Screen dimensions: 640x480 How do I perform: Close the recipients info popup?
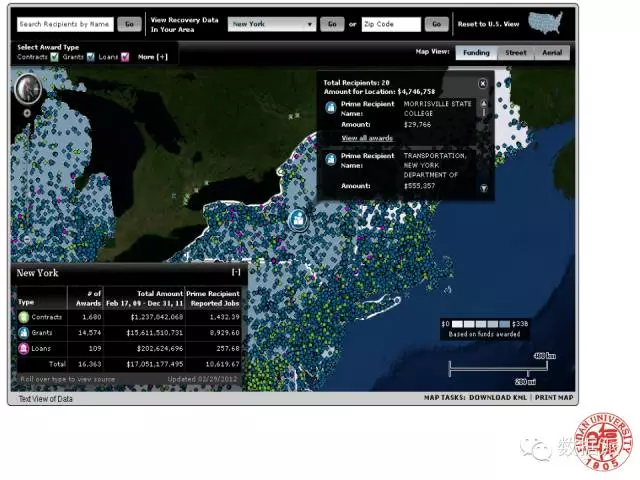(483, 84)
